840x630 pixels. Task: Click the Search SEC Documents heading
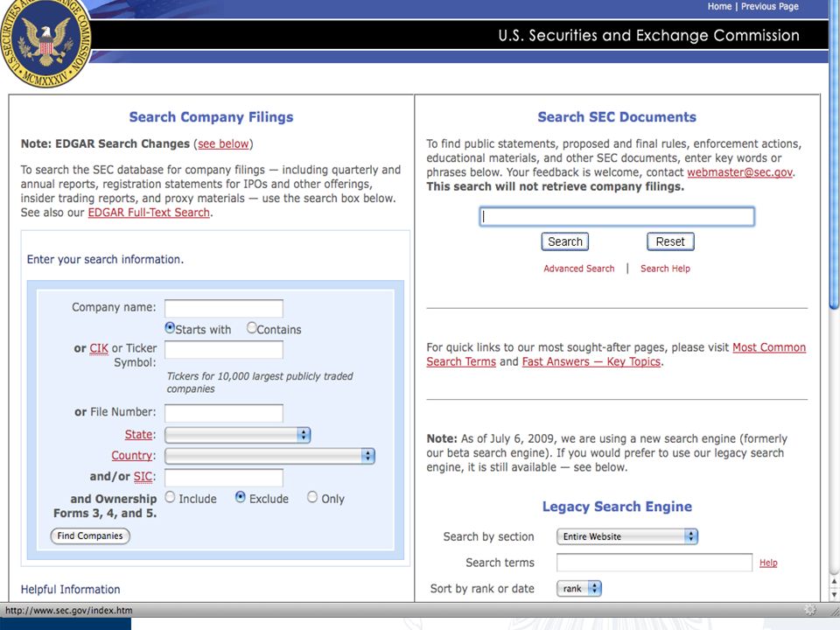pos(617,116)
